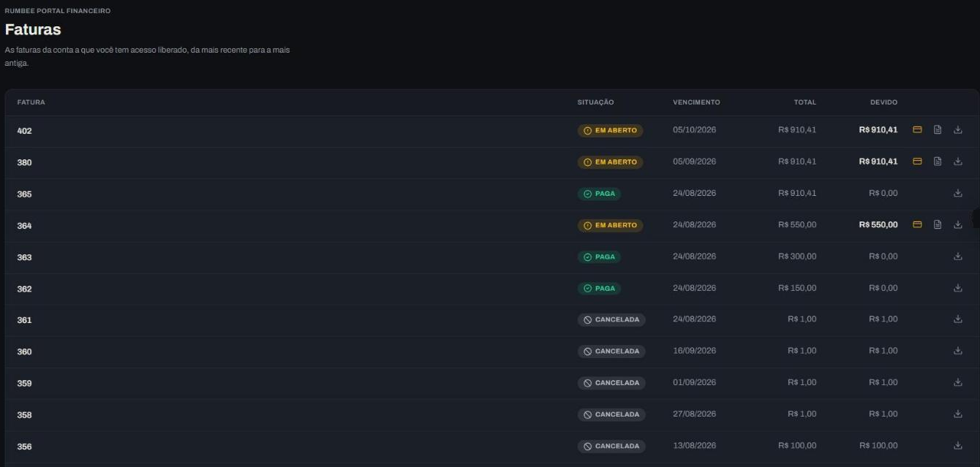Click invoice number 361
Viewport: 980px width, 467px height.
coord(25,320)
